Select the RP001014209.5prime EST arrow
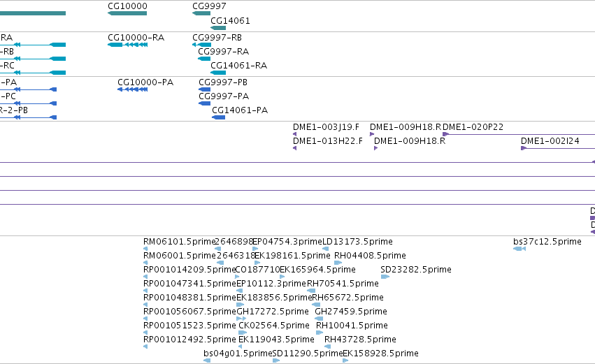595x364 pixels. [x=145, y=277]
